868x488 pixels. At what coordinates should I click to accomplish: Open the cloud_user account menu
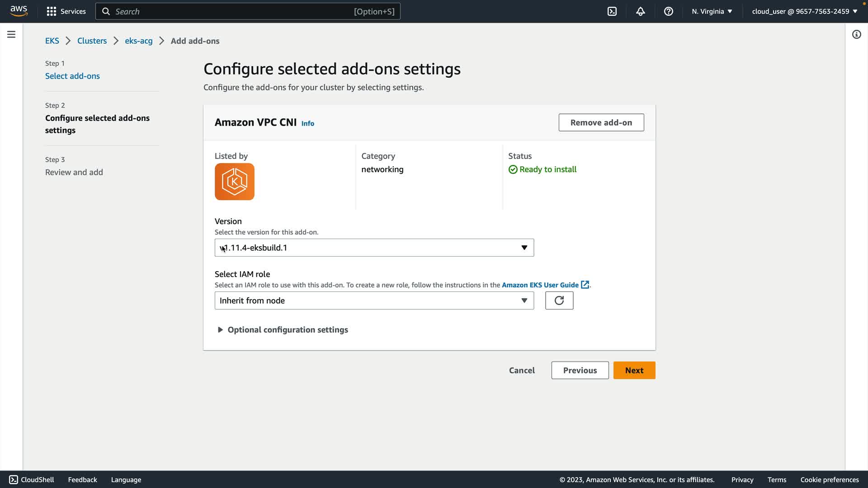(804, 11)
